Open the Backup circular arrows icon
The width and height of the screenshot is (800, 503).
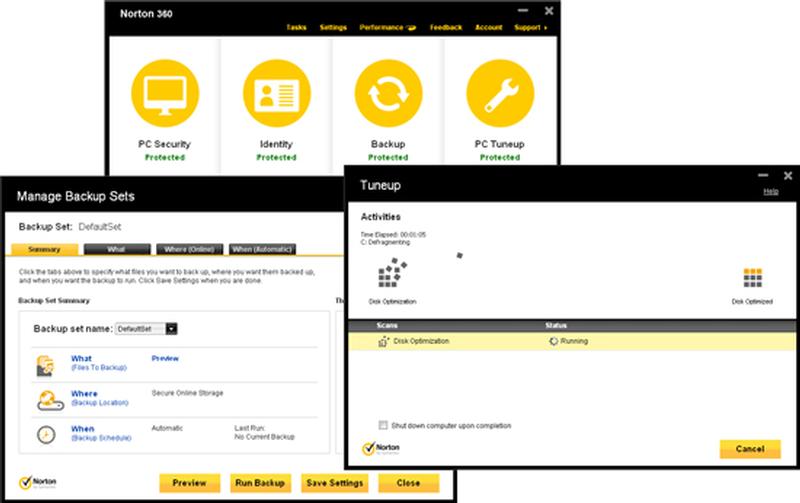(388, 93)
